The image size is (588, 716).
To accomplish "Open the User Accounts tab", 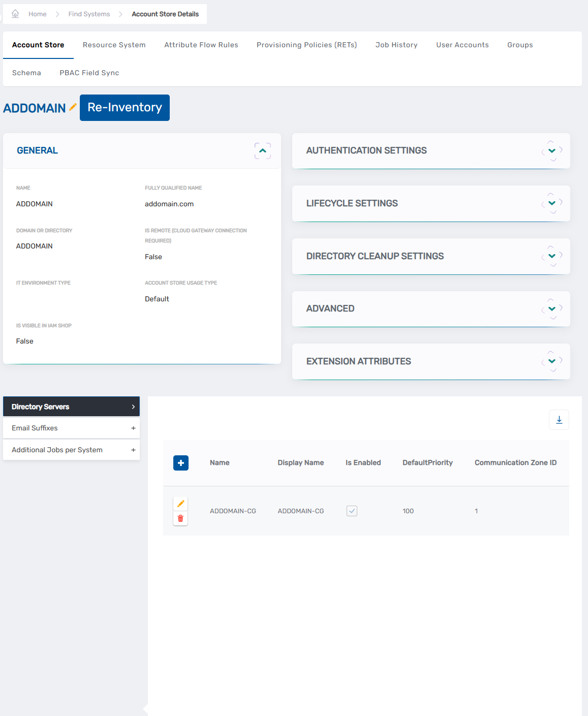I will [x=462, y=45].
